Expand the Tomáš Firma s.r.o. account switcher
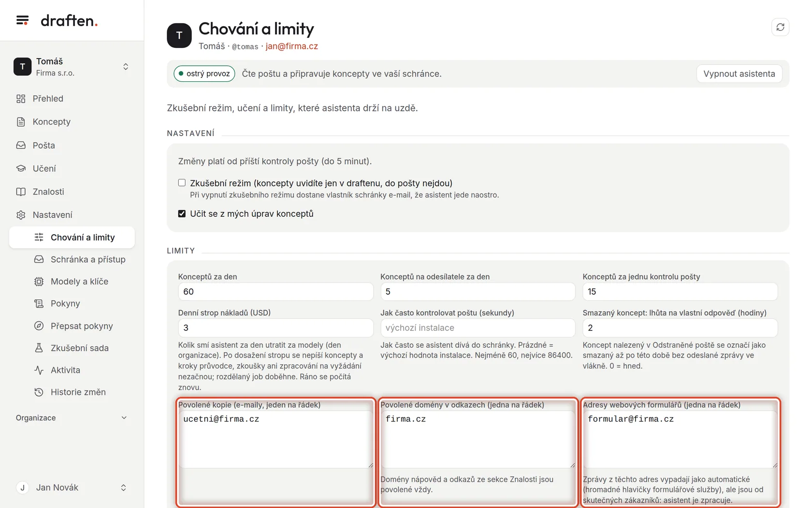The image size is (812, 508). (x=72, y=67)
